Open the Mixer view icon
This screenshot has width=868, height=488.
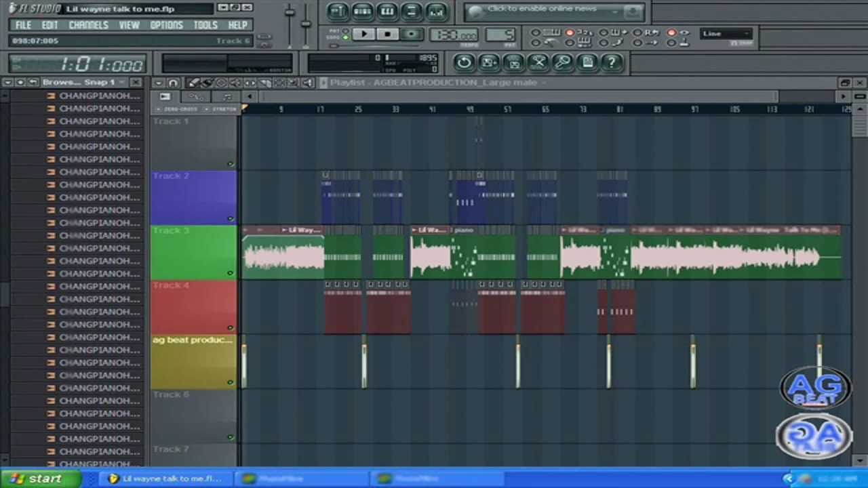436,11
